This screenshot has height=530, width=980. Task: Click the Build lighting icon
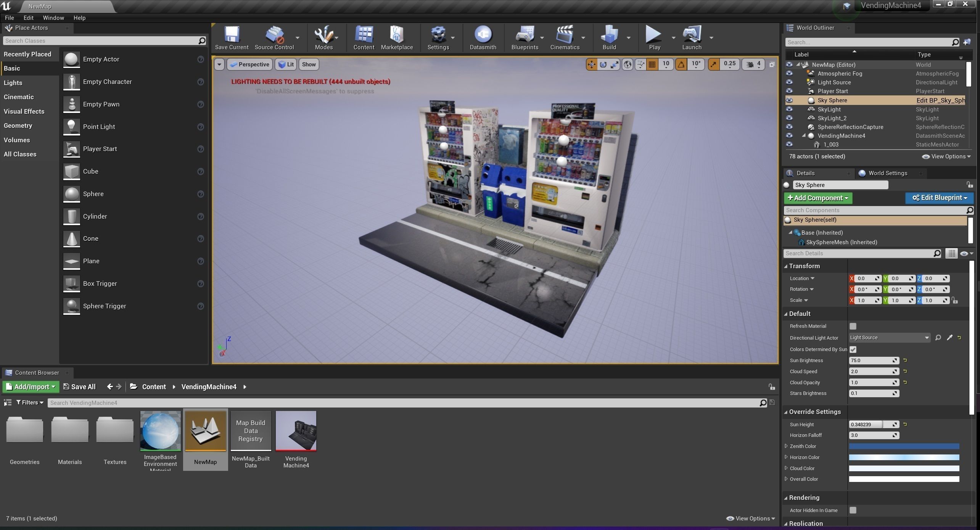pos(609,38)
